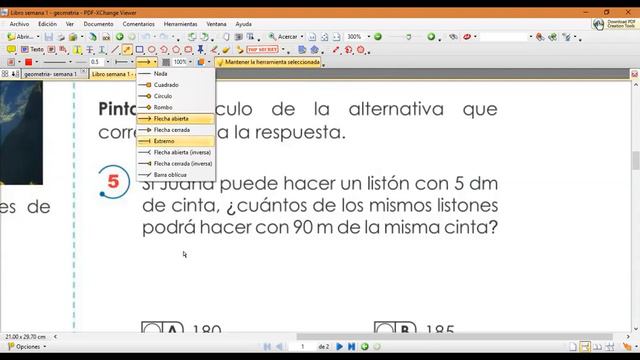Screen dimensions: 640x360
Task: Click the page number input field
Action: click(302, 347)
